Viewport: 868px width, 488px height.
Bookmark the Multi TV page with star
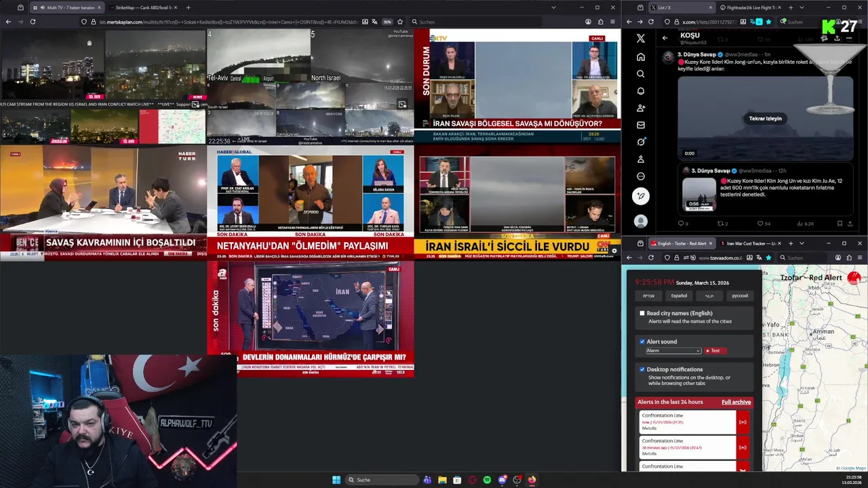(400, 22)
